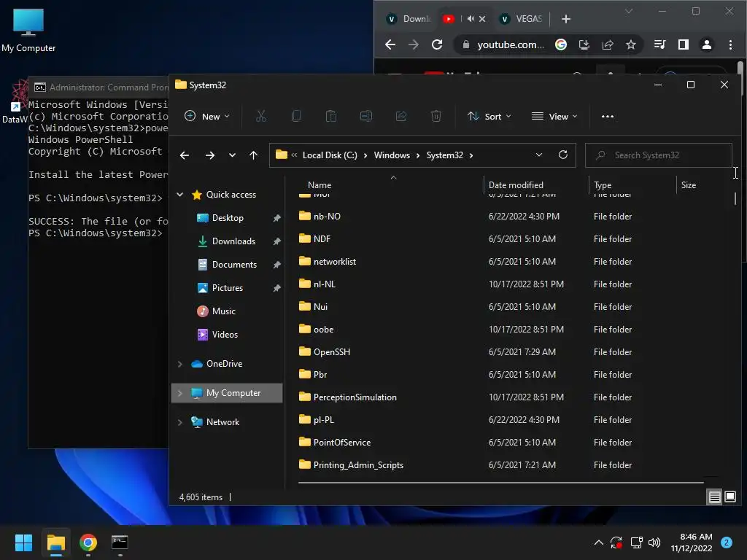Click the Paste clipboard icon in Explorer toolbar
The height and width of the screenshot is (560, 747).
(x=330, y=116)
